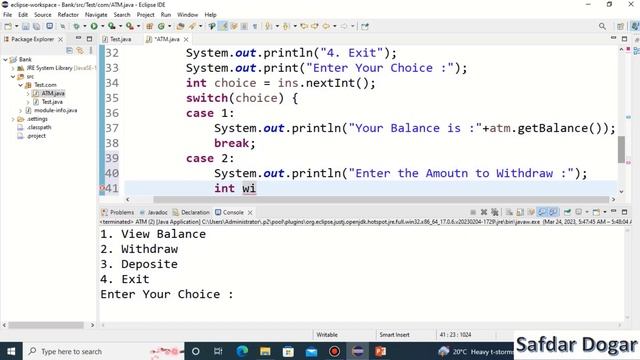The height and width of the screenshot is (360, 640).
Task: Toggle Scroll Lock in Console toolbar
Action: point(520,212)
